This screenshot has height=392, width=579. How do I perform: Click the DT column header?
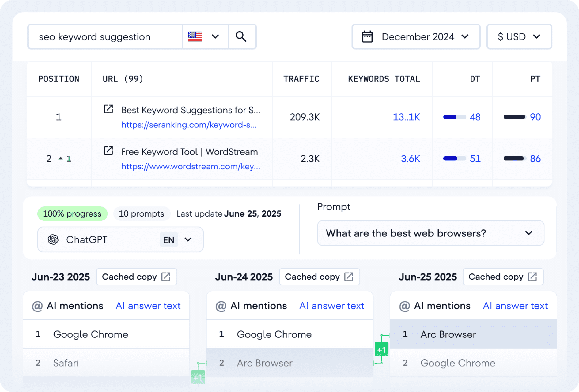(475, 79)
